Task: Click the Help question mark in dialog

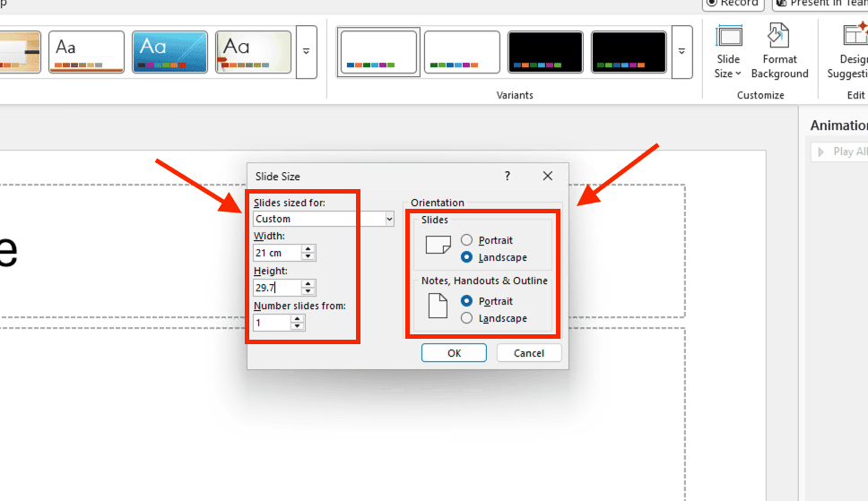Action: point(508,177)
